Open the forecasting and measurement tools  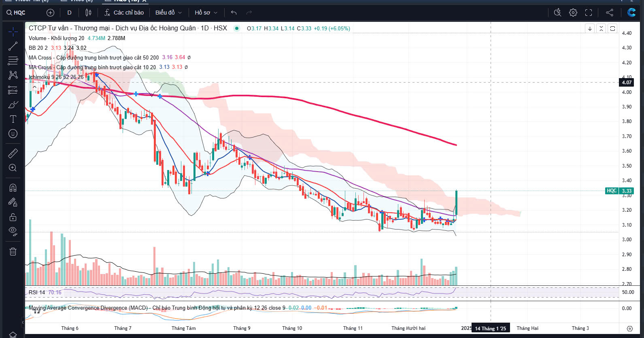(13, 90)
